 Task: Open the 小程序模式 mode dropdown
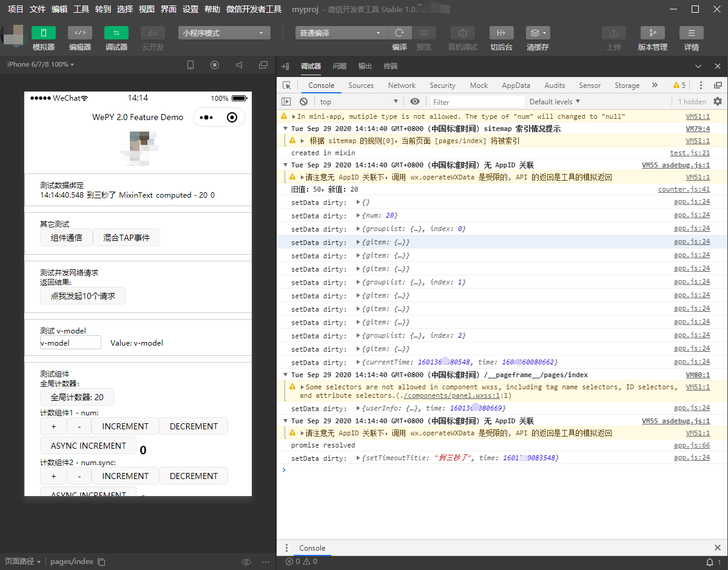(224, 33)
